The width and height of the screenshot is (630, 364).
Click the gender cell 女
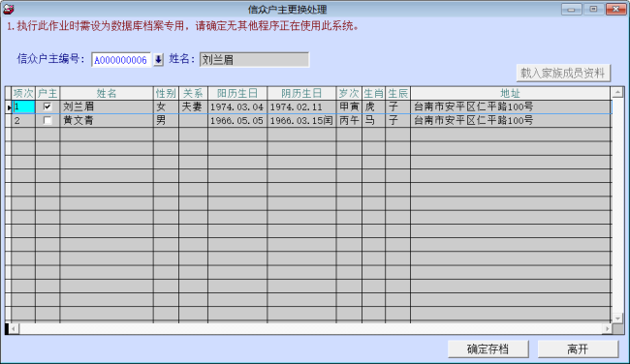coord(166,106)
